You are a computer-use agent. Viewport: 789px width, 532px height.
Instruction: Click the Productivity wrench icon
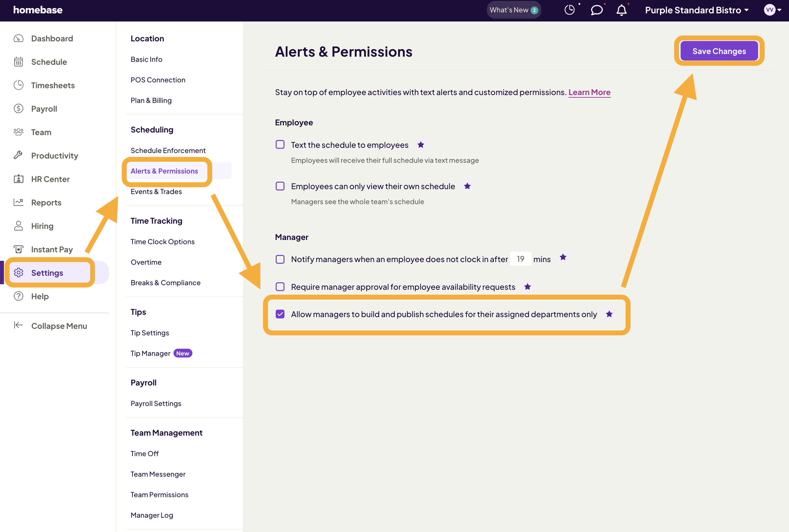pos(19,155)
